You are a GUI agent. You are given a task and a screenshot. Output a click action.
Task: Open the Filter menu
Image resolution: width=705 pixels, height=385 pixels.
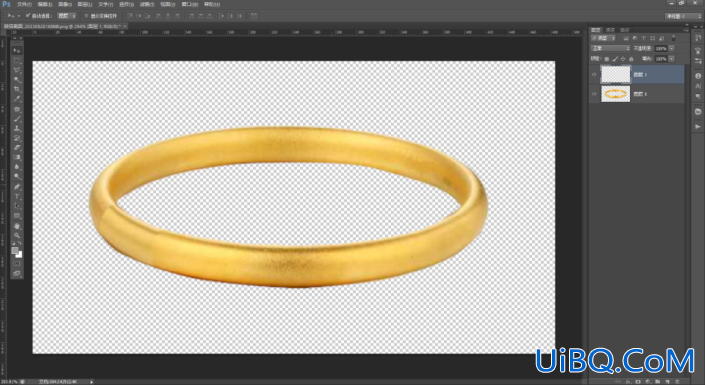click(147, 4)
